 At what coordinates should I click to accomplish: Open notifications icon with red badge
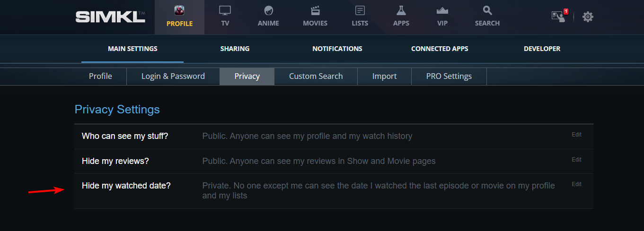coord(559,17)
